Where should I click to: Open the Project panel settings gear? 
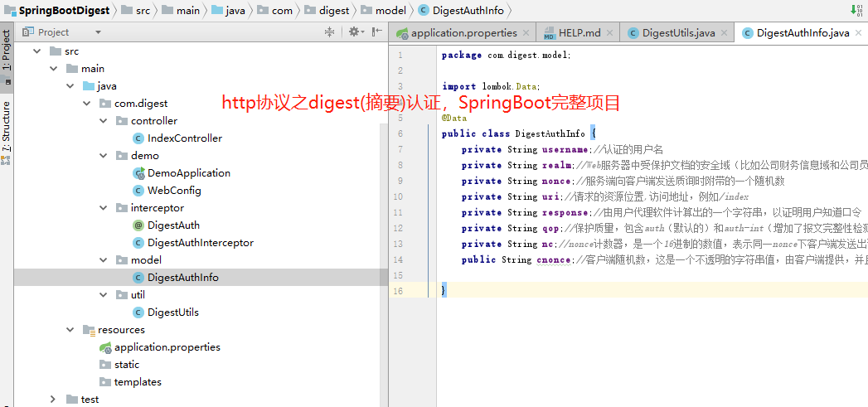(x=354, y=31)
